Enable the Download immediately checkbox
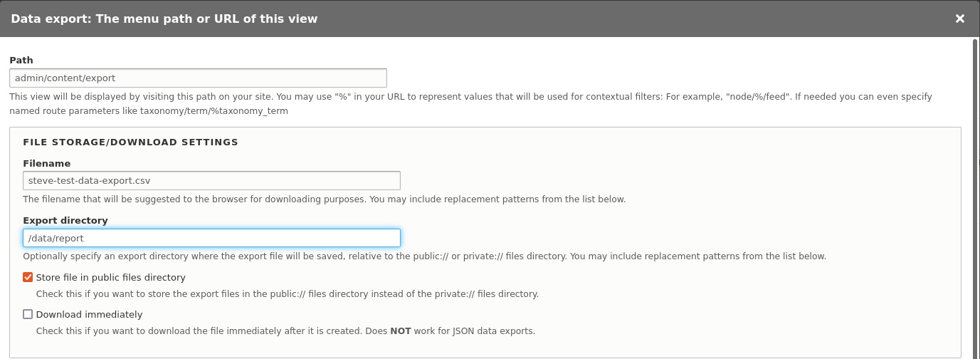The width and height of the screenshot is (980, 359). coord(28,314)
